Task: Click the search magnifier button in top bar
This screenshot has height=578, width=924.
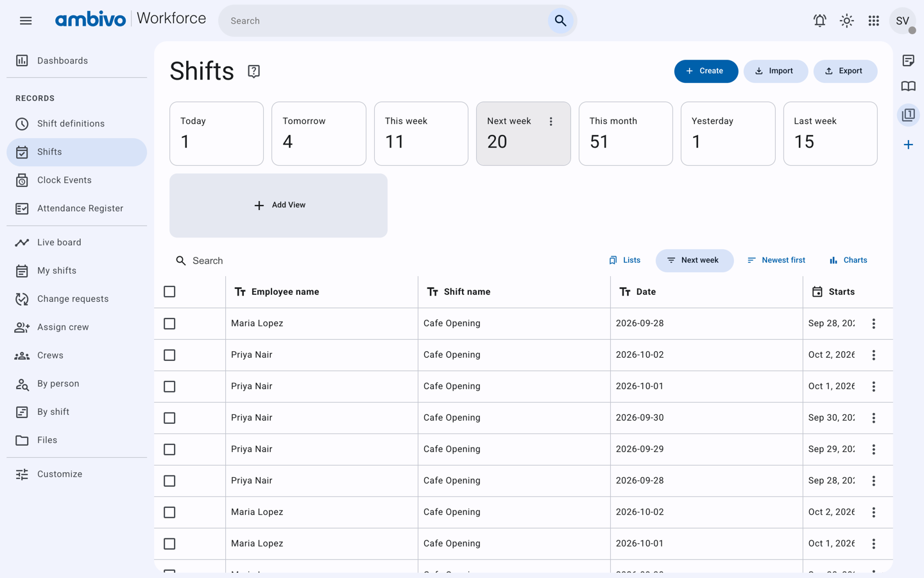Action: tap(560, 21)
